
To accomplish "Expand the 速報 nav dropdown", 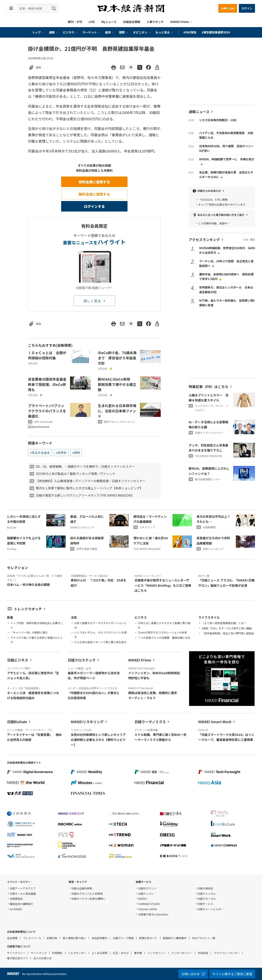I will [53, 32].
